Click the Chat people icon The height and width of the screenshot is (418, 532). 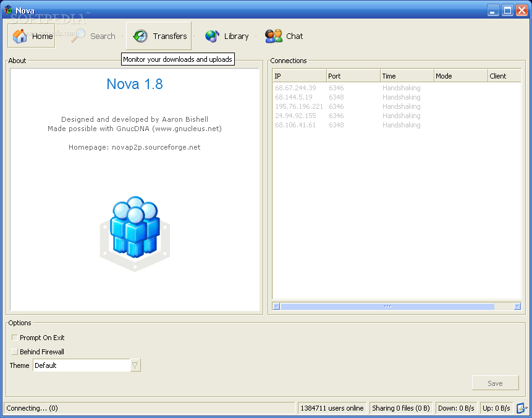tap(274, 36)
